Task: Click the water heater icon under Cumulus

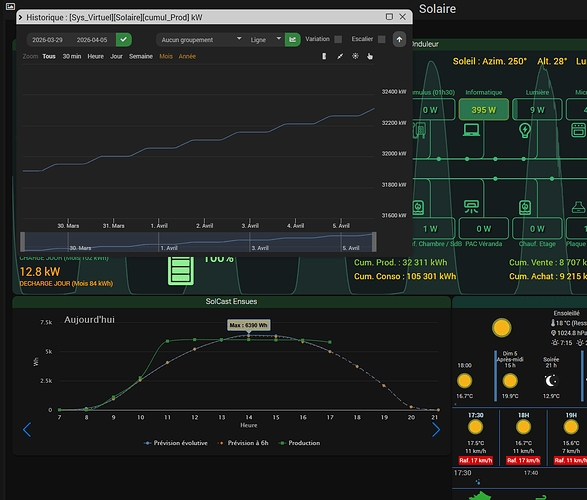Action: (x=420, y=130)
